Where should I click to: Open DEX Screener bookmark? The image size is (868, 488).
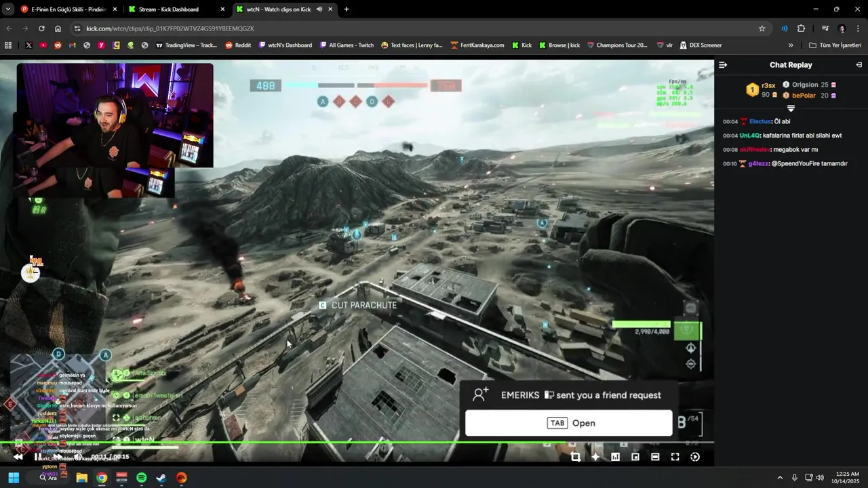coord(701,45)
